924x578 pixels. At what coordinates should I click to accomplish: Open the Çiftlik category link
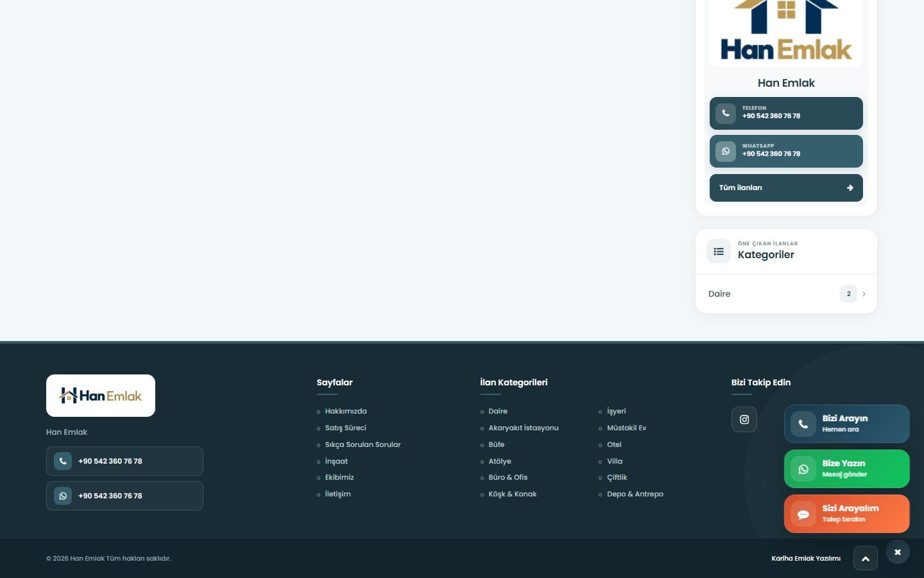(x=617, y=477)
